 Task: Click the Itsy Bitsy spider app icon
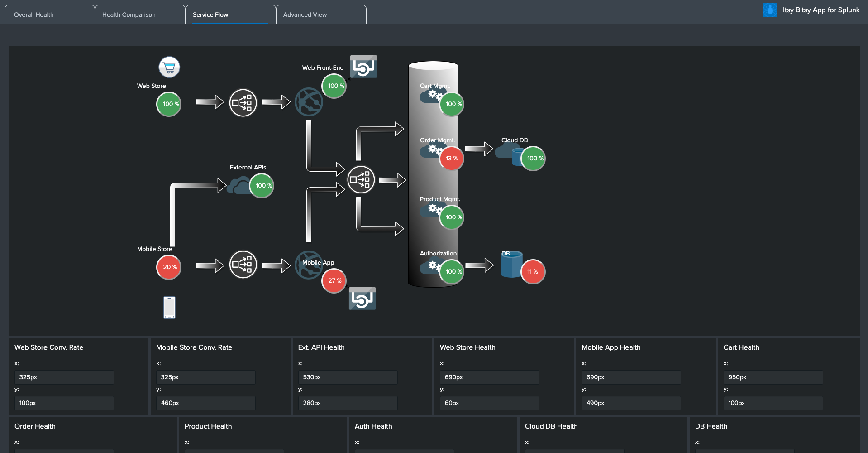coord(770,10)
